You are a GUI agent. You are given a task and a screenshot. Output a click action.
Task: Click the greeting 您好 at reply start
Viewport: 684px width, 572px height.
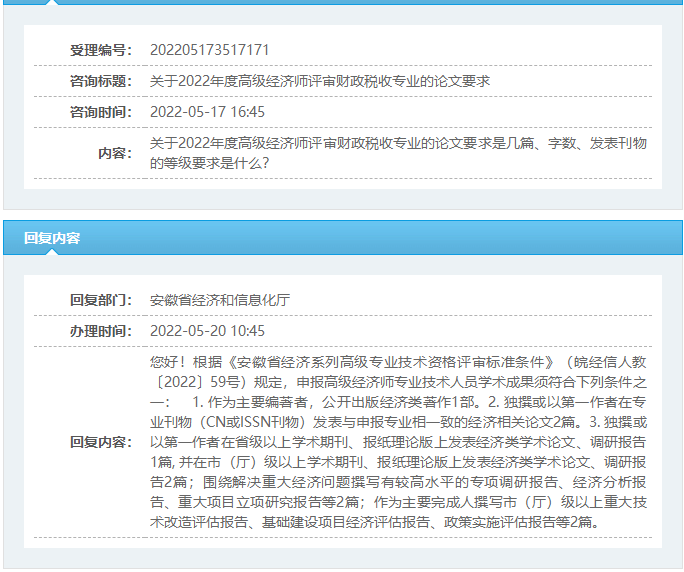click(163, 362)
